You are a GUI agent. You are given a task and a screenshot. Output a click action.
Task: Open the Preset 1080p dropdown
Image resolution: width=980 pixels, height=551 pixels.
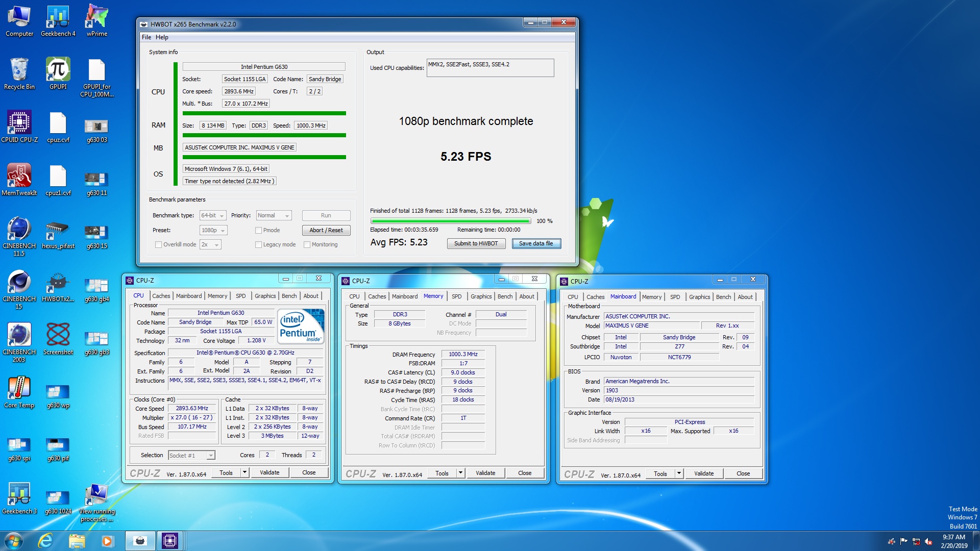pyautogui.click(x=213, y=231)
